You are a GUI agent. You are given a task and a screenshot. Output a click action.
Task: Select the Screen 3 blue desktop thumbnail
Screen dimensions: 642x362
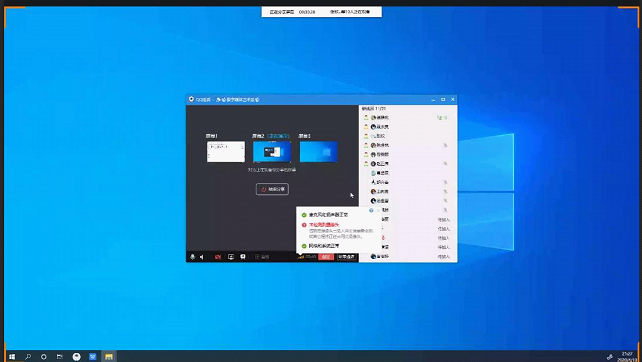click(319, 152)
